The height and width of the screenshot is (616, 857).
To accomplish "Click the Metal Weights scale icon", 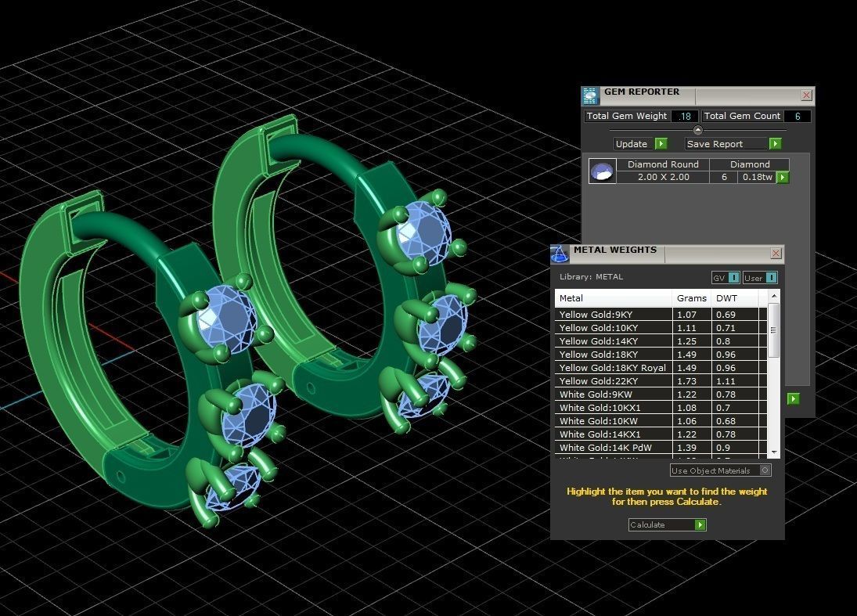I will tap(559, 254).
